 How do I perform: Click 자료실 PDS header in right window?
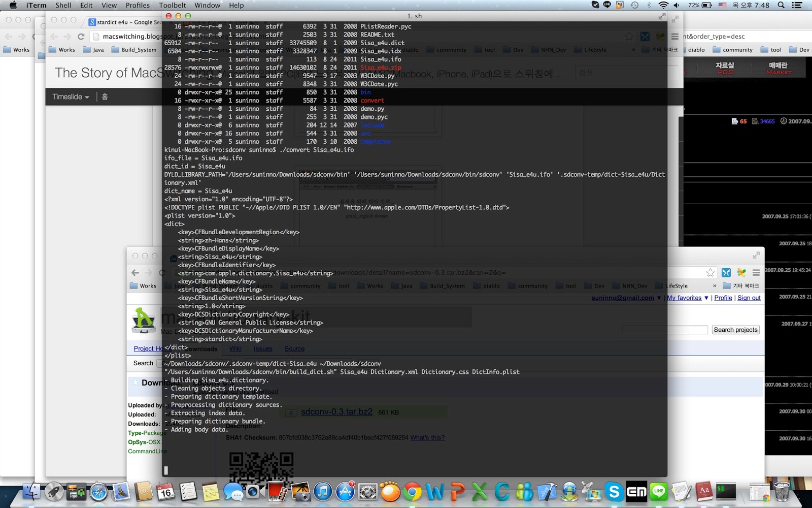click(x=725, y=68)
